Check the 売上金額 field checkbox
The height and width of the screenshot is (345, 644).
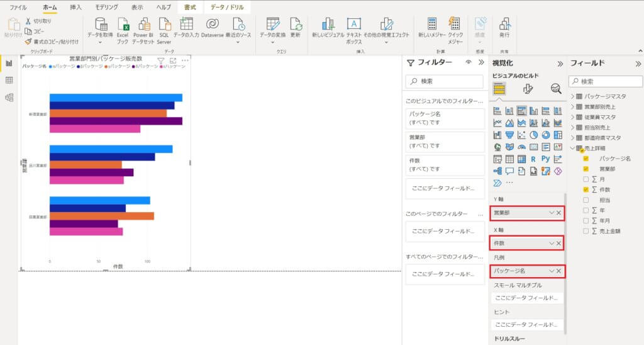pos(586,231)
